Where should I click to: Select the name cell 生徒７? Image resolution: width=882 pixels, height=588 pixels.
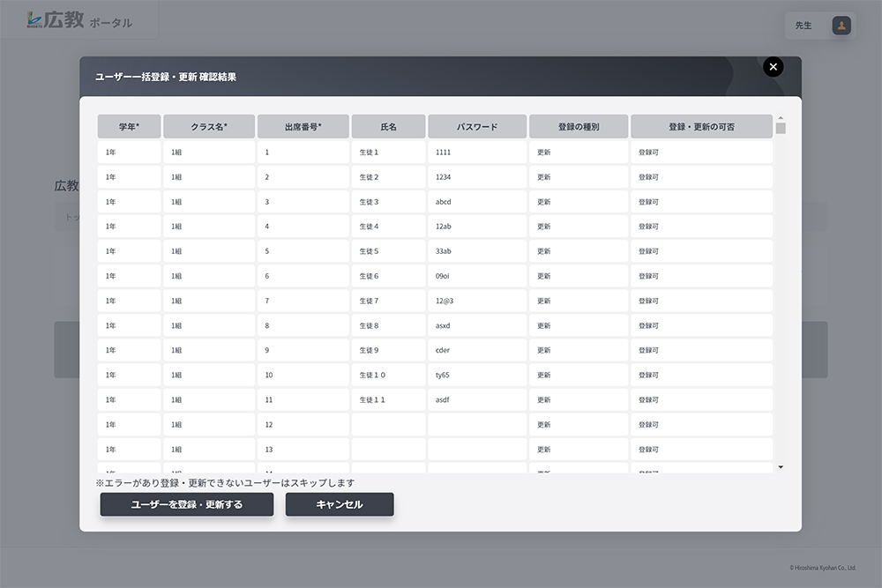pyautogui.click(x=388, y=301)
